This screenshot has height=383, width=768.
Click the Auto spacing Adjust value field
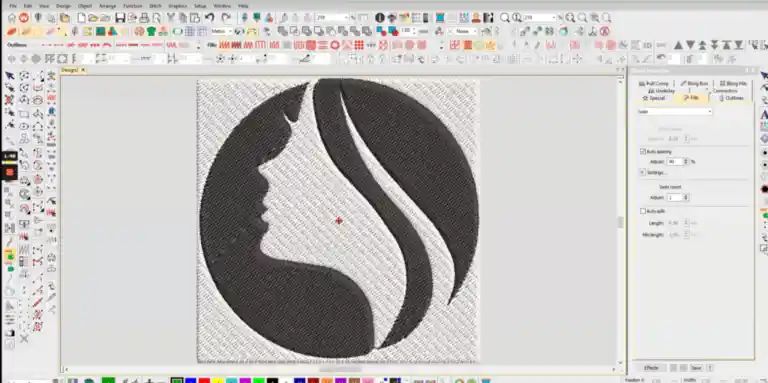pos(674,162)
